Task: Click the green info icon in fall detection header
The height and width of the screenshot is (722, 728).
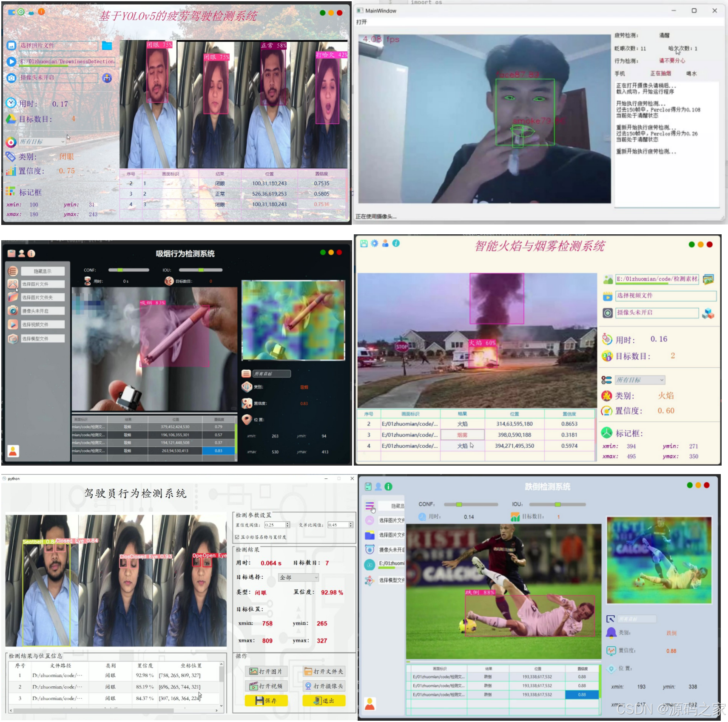Action: (x=388, y=486)
